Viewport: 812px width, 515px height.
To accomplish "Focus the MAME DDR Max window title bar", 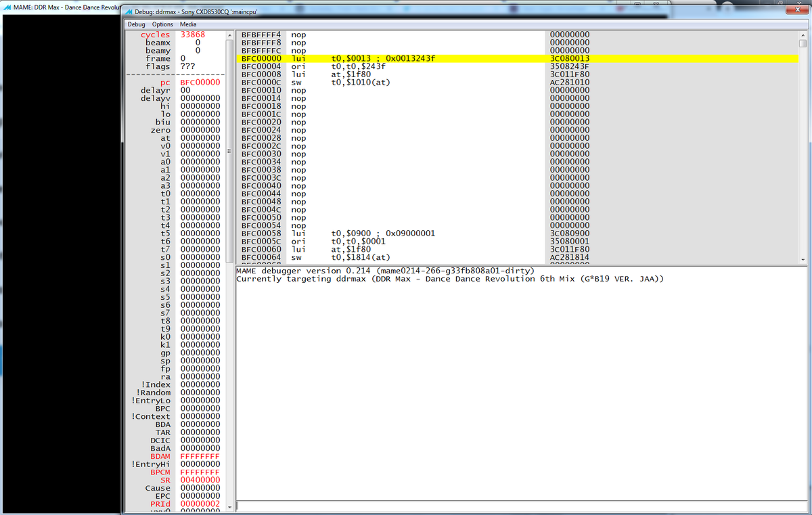I will click(x=62, y=7).
